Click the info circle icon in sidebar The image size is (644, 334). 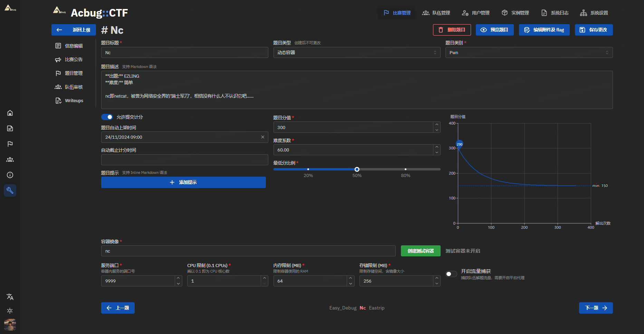pos(10,175)
